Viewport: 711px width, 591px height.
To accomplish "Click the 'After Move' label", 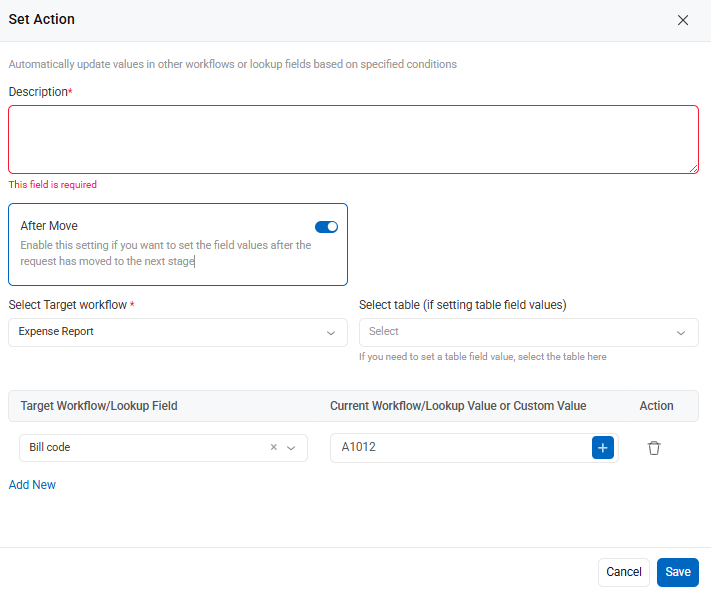I will pos(49,226).
